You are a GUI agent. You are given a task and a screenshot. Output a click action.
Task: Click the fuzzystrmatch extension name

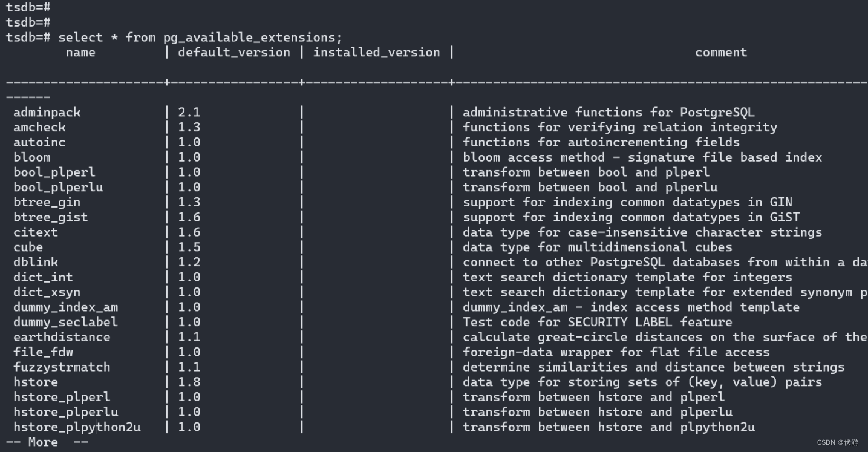62,367
